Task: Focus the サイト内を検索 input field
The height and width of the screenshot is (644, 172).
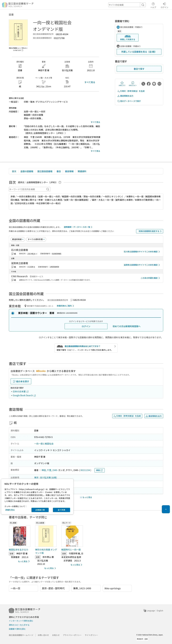Action: coord(124,5)
